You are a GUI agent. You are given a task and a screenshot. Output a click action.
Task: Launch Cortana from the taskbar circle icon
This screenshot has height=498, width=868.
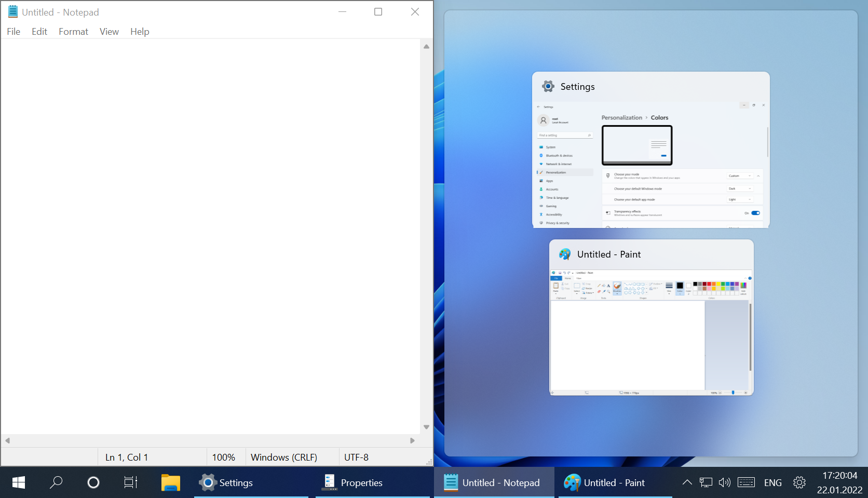pyautogui.click(x=93, y=482)
